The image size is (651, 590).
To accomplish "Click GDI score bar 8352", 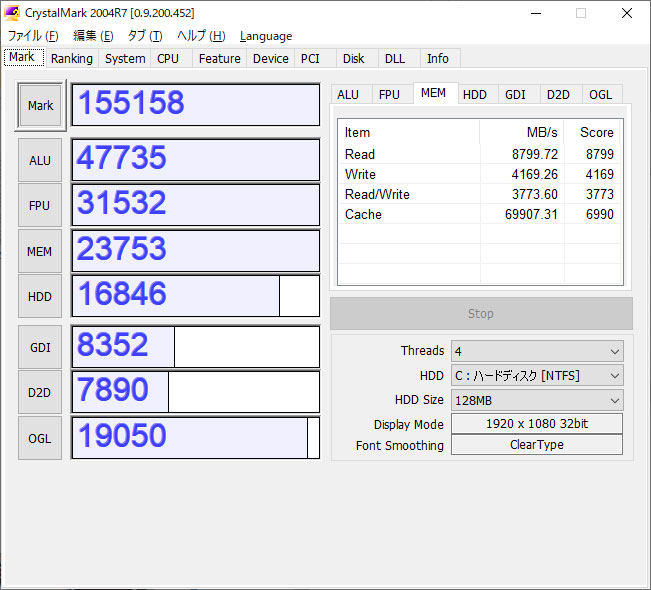I will click(x=196, y=347).
